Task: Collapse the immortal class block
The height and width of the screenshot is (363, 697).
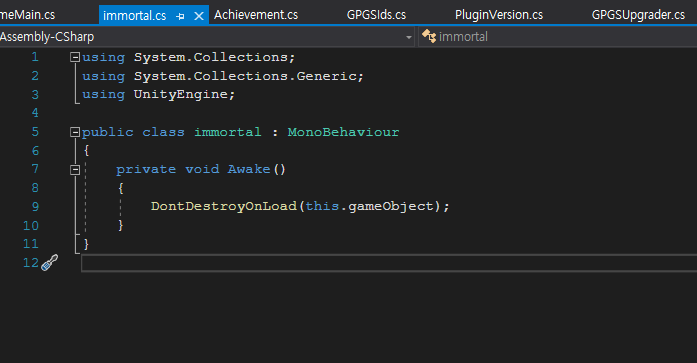Action: [x=75, y=132]
